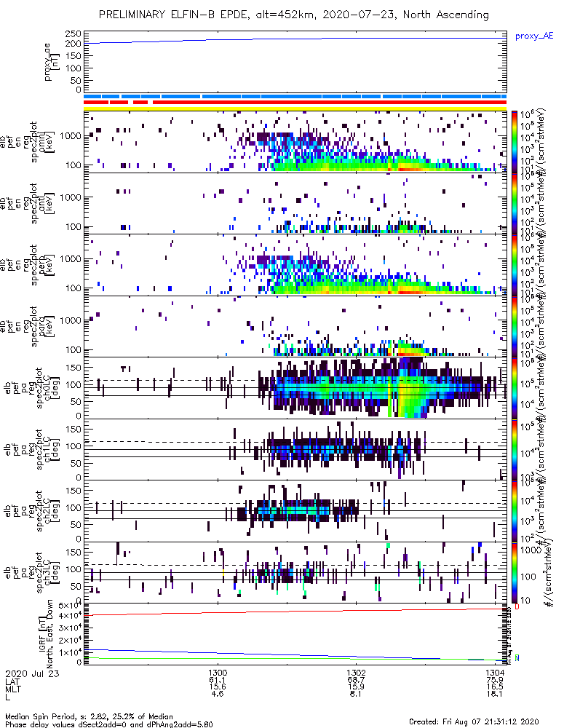Click the 2020 Jul 23 date label
This screenshot has width=564, height=728.
coord(33,673)
